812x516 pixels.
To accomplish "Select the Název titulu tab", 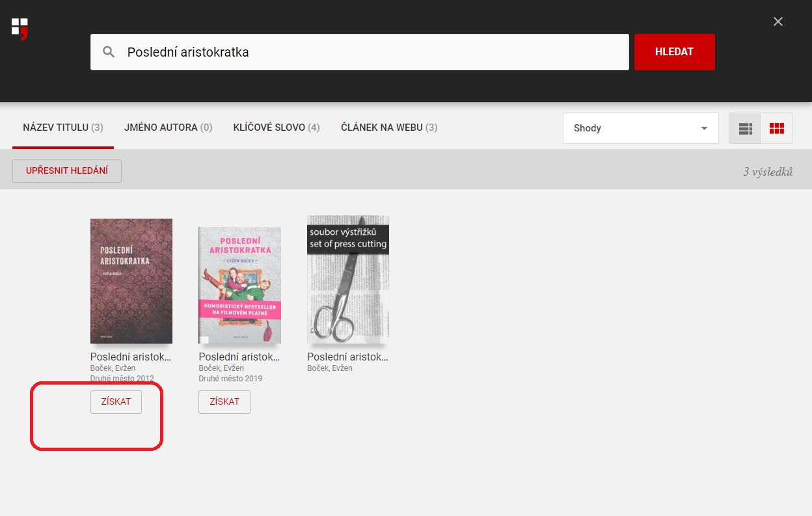I will (62, 128).
